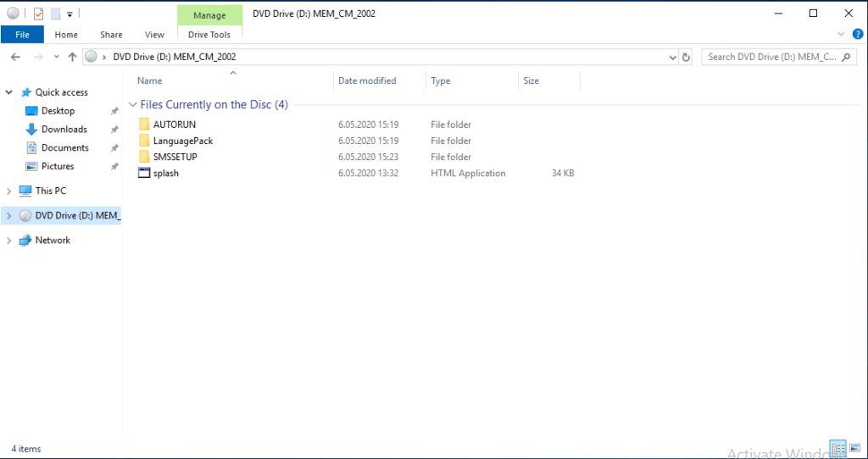868x459 pixels.
Task: Open the address bar history dropdown
Action: [672, 57]
